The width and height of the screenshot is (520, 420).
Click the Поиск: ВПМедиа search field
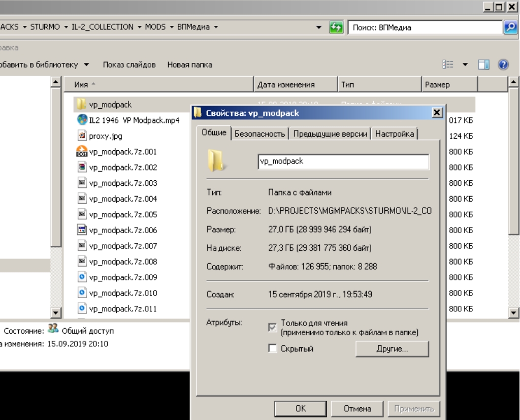pyautogui.click(x=425, y=27)
